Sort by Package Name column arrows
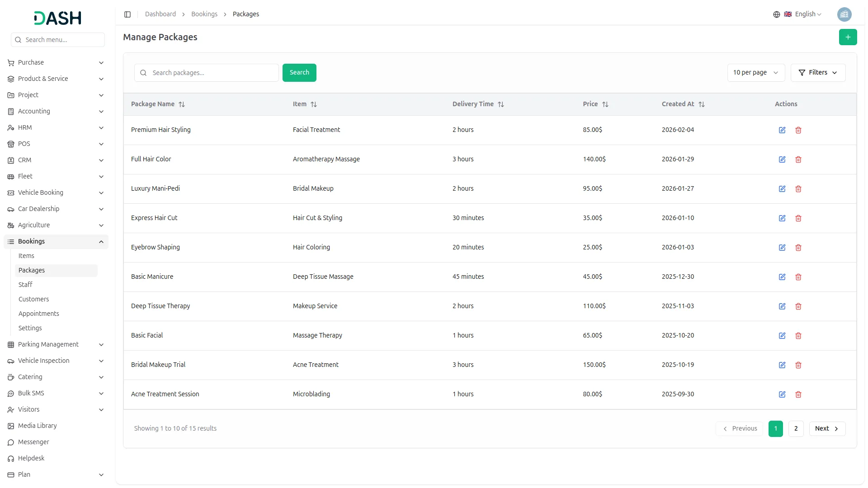Image resolution: width=868 pixels, height=488 pixels. [181, 104]
